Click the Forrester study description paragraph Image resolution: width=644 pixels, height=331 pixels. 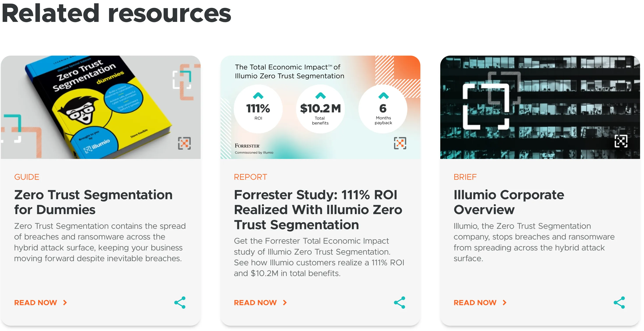(319, 257)
